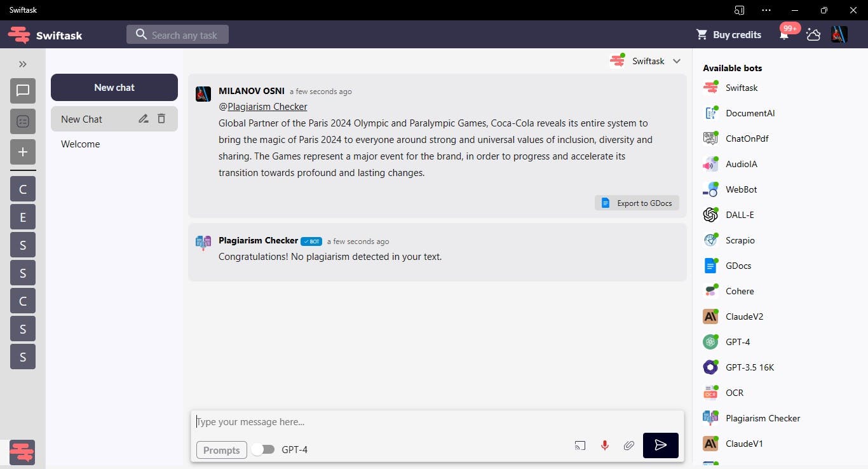Screen dimensions: 868x469
Task: Delete the New Chat conversation
Action: pyautogui.click(x=161, y=119)
